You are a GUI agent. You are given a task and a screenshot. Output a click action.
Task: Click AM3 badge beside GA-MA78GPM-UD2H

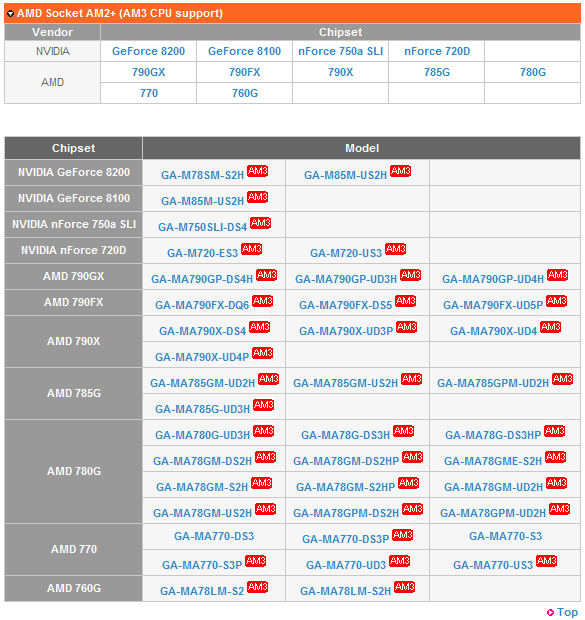pos(560,509)
